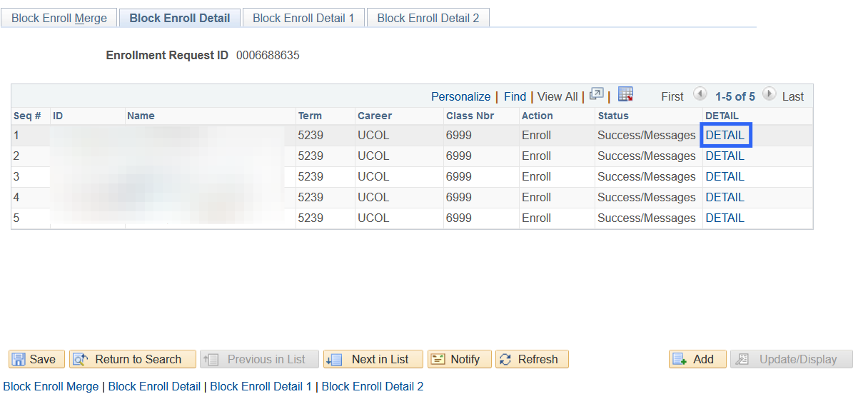Sort by Status column header
The width and height of the screenshot is (868, 404).
[613, 116]
